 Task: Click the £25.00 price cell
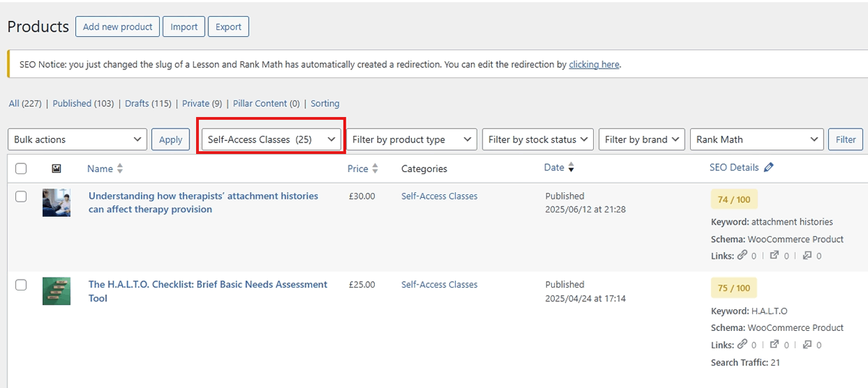(362, 285)
